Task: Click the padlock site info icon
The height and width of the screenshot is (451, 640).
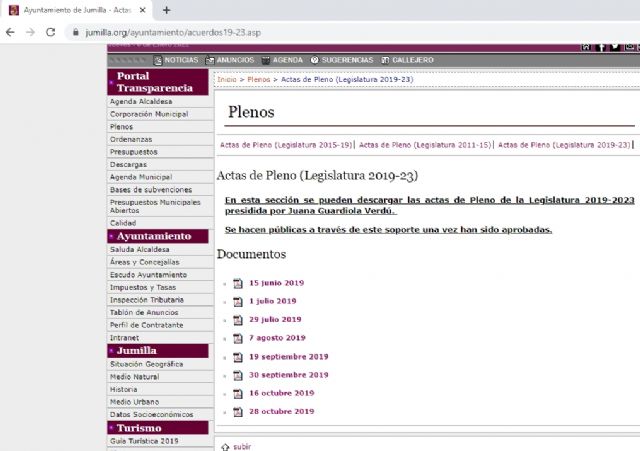Action: [x=75, y=32]
